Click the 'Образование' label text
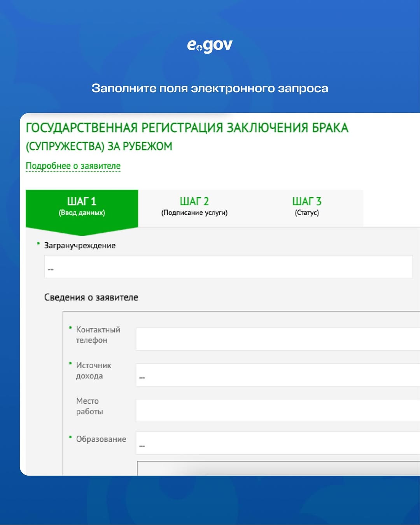 pyautogui.click(x=101, y=439)
